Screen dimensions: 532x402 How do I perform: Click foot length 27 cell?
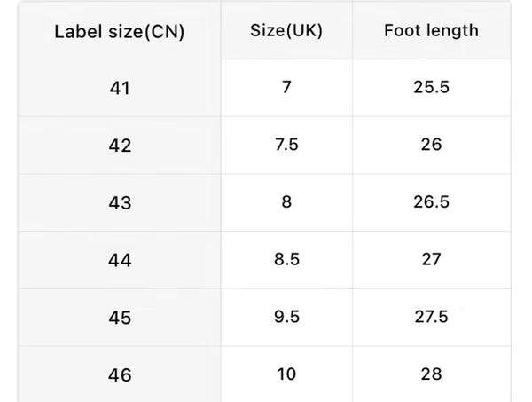431,259
